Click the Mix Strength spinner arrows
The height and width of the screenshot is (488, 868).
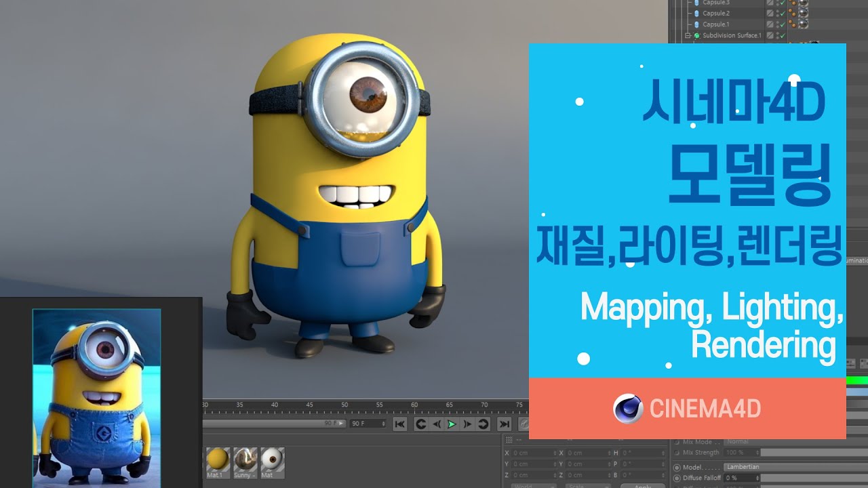[757, 452]
